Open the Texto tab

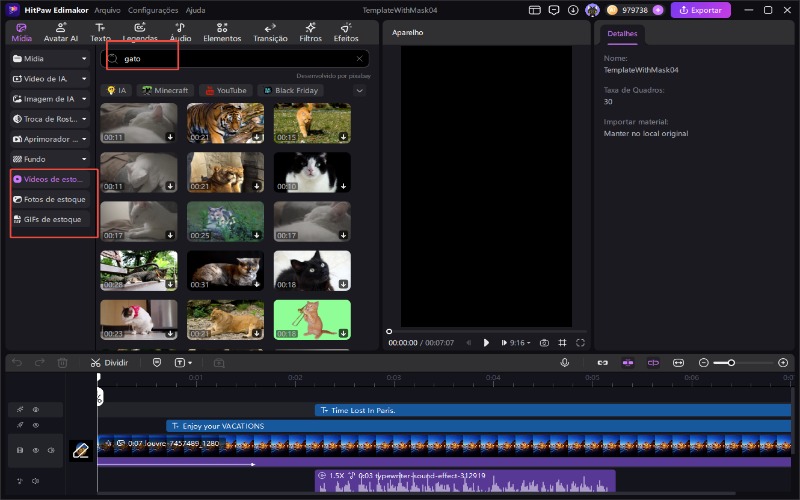(101, 32)
